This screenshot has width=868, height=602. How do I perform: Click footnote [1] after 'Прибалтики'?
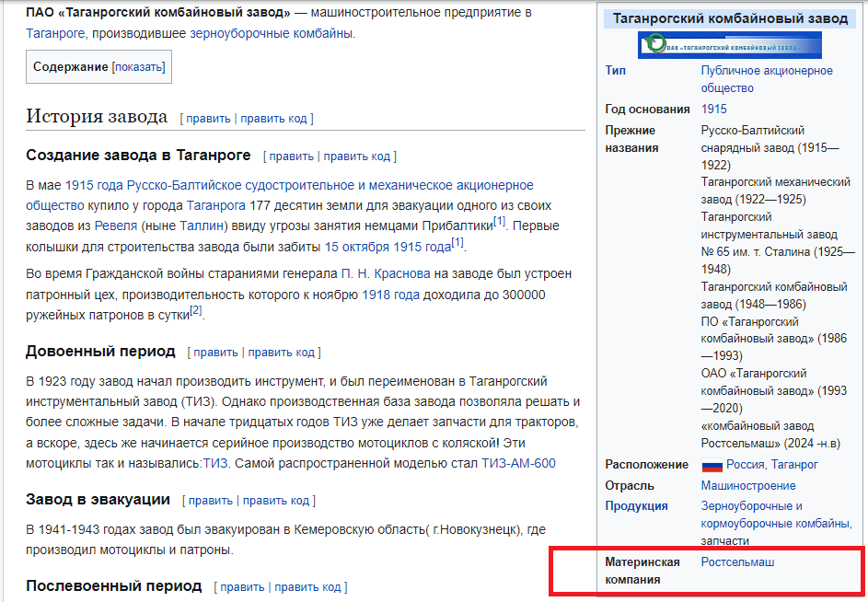point(499,222)
